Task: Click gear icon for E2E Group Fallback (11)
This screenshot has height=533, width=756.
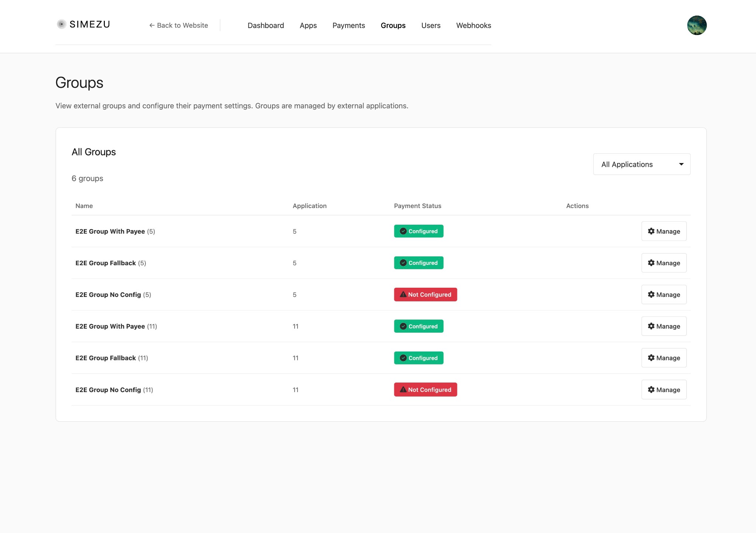Action: click(x=651, y=358)
